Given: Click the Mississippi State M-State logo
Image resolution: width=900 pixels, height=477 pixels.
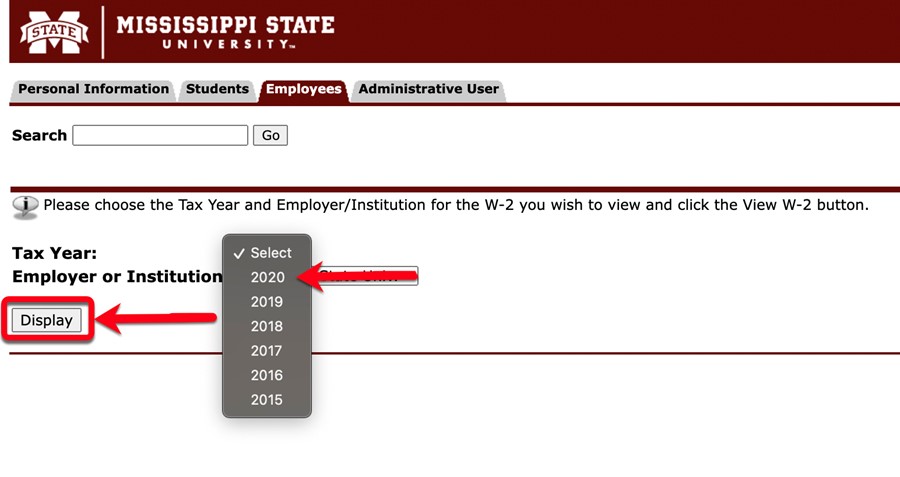Looking at the screenshot, I should pyautogui.click(x=54, y=32).
